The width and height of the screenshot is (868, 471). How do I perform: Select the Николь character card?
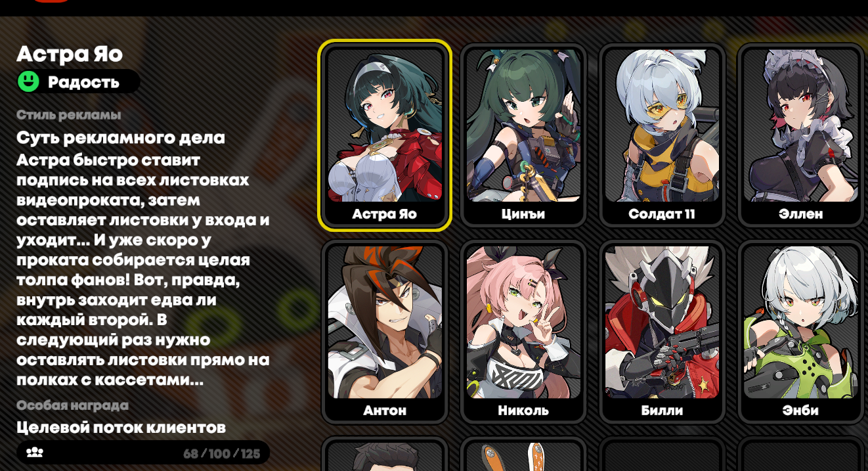(x=523, y=332)
